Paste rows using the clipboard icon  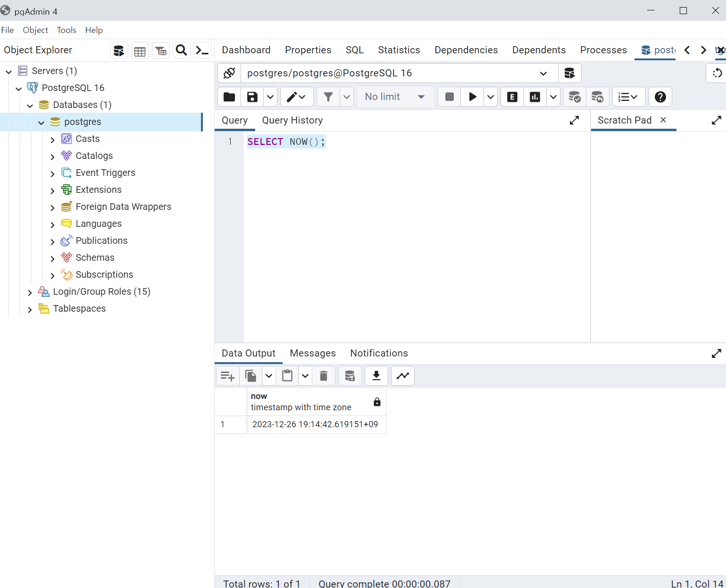pyautogui.click(x=287, y=376)
